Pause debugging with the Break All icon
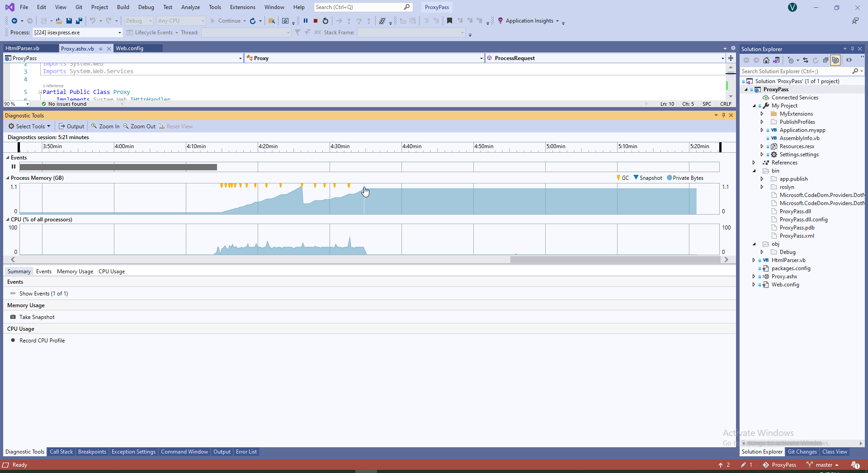This screenshot has height=473, width=868. tap(306, 21)
